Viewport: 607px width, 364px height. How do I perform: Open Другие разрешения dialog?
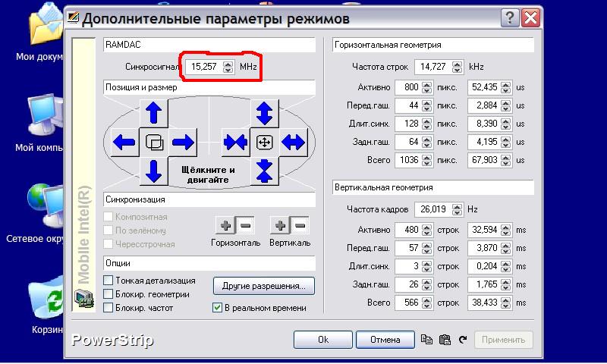(x=263, y=286)
